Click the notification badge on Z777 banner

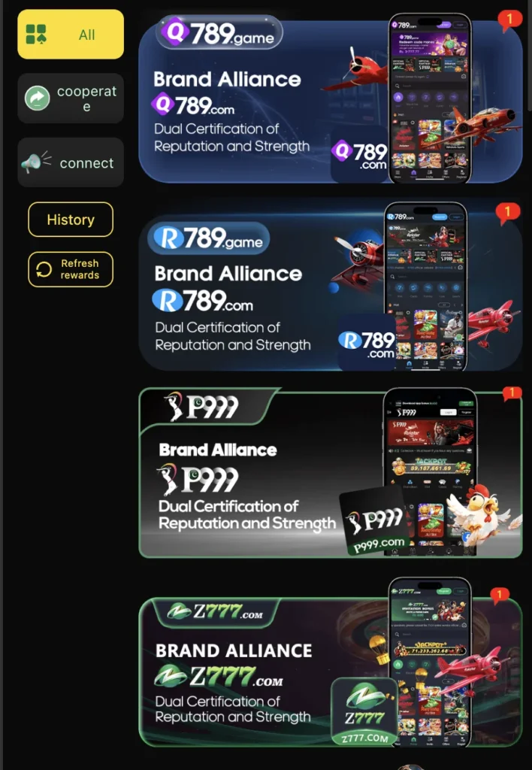(x=500, y=596)
